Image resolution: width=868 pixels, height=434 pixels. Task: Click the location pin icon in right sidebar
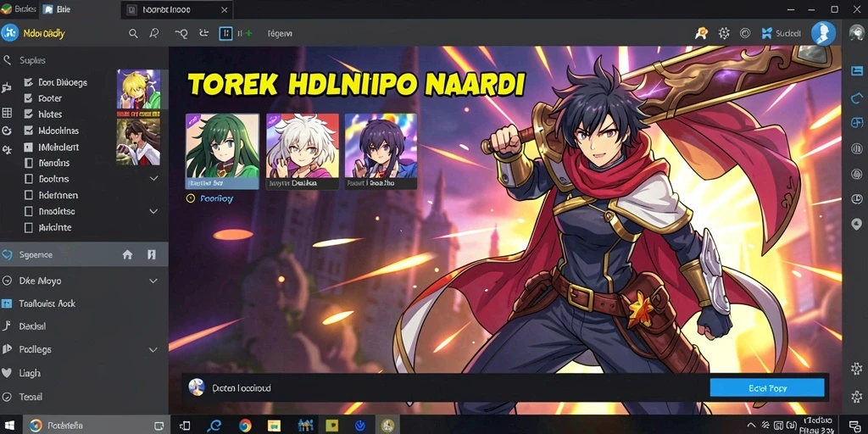[x=856, y=224]
